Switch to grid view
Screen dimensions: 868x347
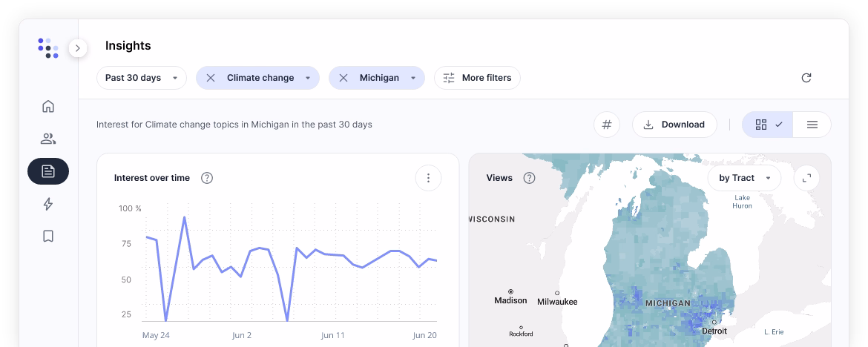coord(768,125)
